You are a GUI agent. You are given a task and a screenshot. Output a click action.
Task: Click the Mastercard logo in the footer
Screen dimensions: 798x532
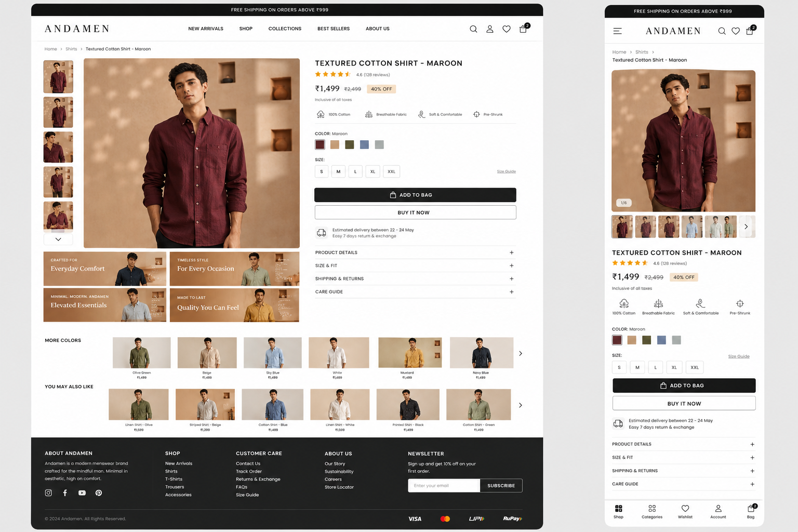tap(445, 519)
